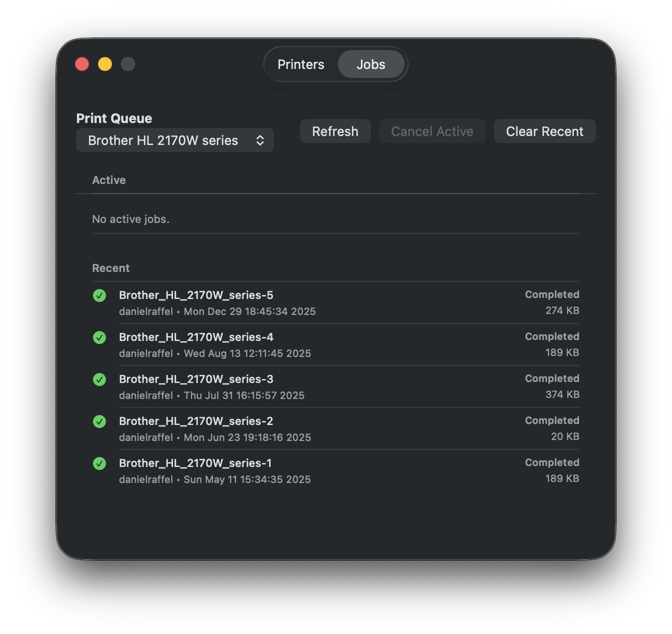Screen dimensions: 672x634
Task: Click the yellow minimize circle icon
Action: [x=105, y=64]
